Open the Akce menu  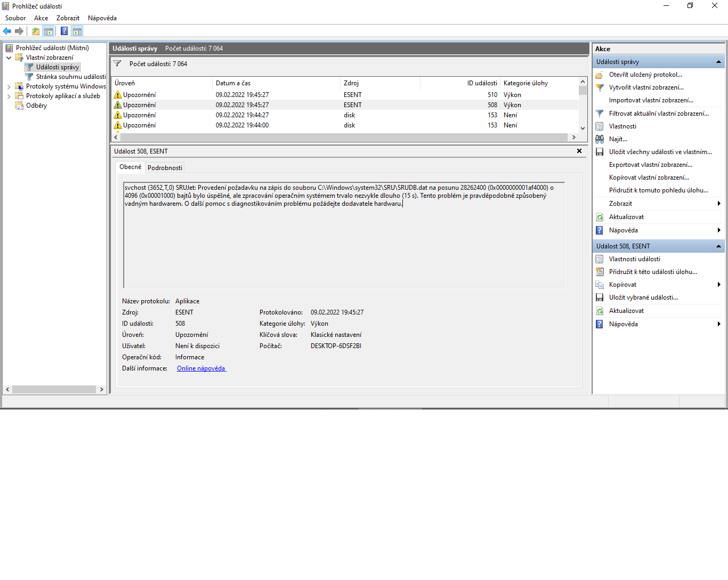coord(41,18)
